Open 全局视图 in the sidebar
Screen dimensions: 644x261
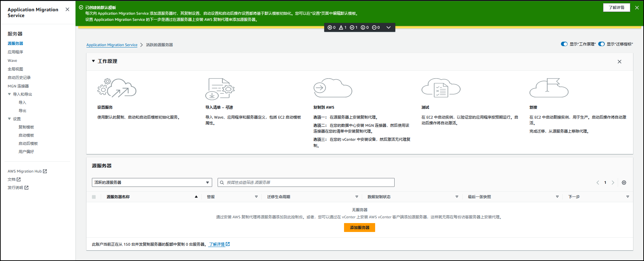click(x=15, y=69)
